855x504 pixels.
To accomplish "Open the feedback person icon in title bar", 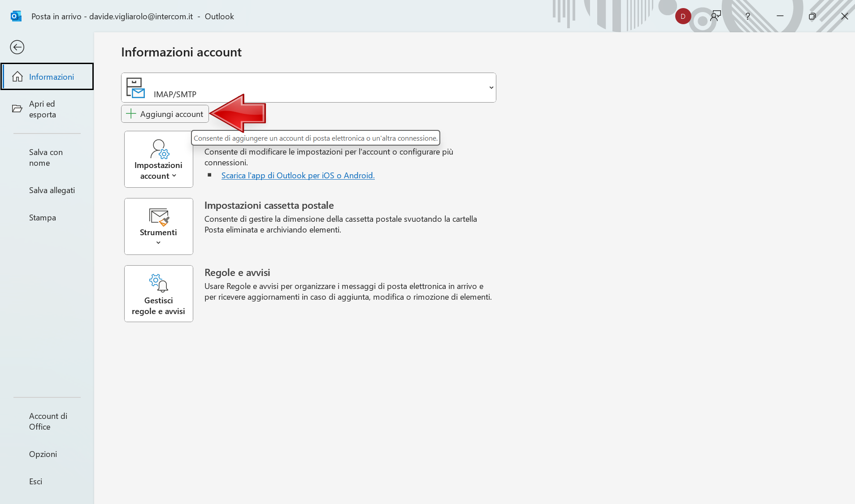I will (x=715, y=17).
